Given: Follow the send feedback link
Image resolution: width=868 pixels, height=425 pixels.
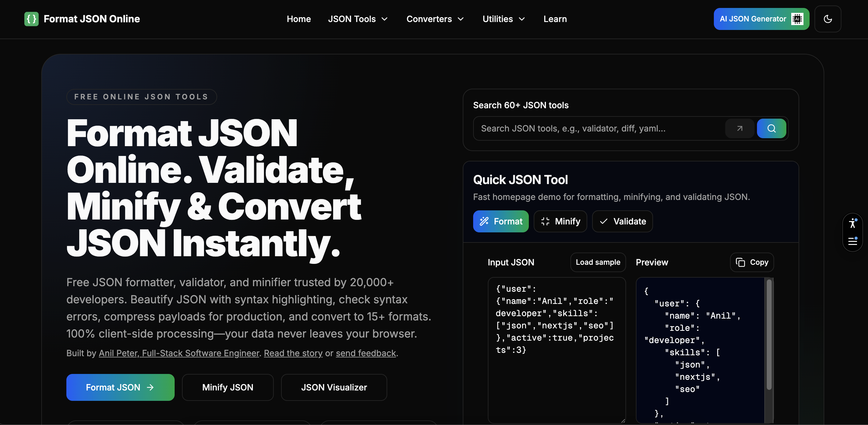Looking at the screenshot, I should 365,353.
